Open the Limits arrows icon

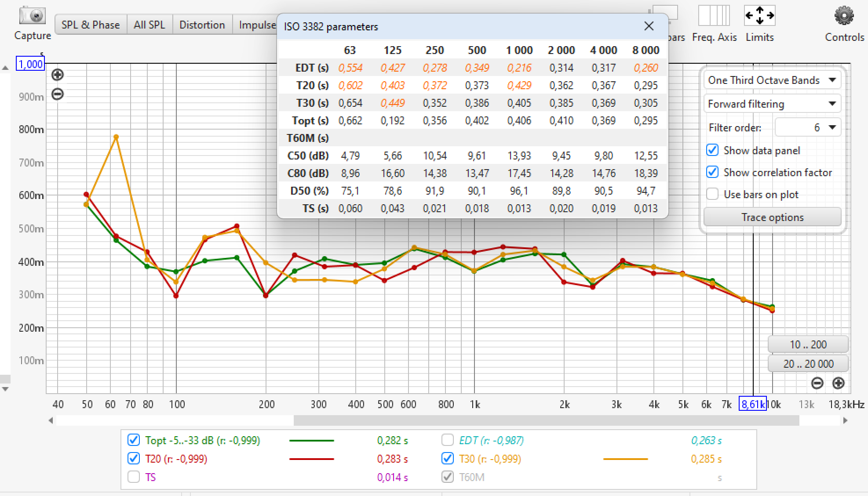(x=759, y=15)
